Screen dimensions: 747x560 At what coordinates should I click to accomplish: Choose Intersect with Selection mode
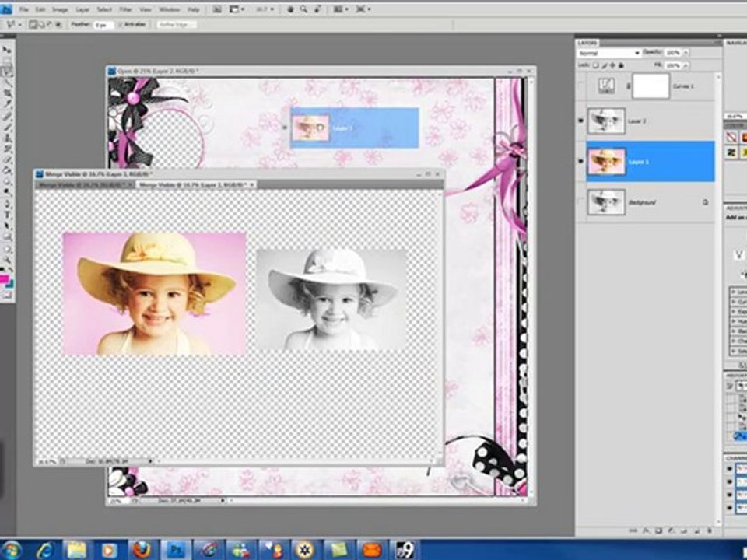(x=59, y=24)
